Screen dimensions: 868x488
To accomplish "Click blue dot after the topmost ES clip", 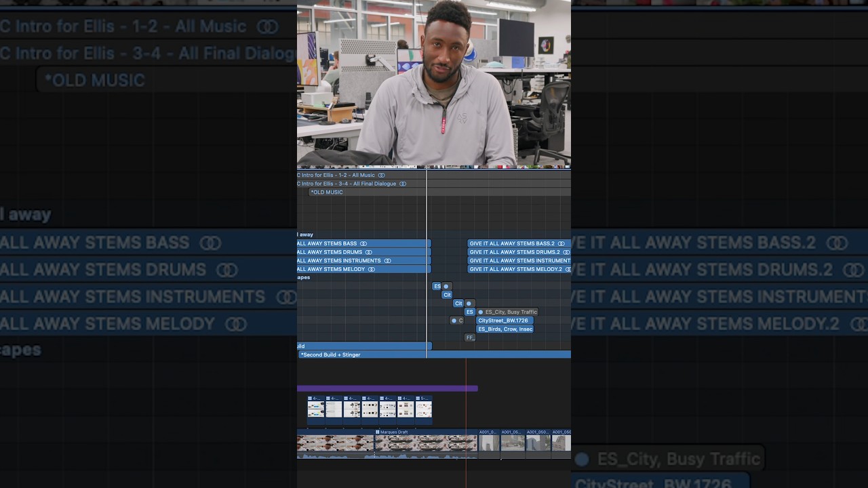I will [446, 286].
